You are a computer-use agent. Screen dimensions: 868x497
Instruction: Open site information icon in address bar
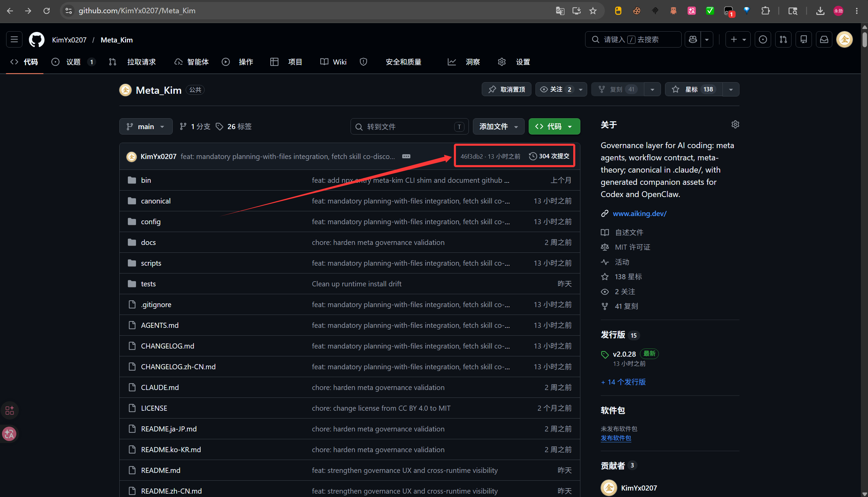69,11
